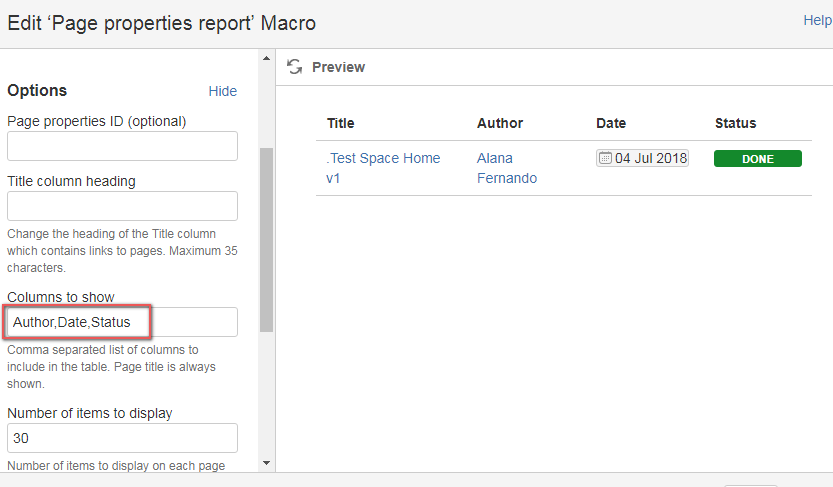The height and width of the screenshot is (487, 833).
Task: Click the Options heading
Action: [37, 90]
